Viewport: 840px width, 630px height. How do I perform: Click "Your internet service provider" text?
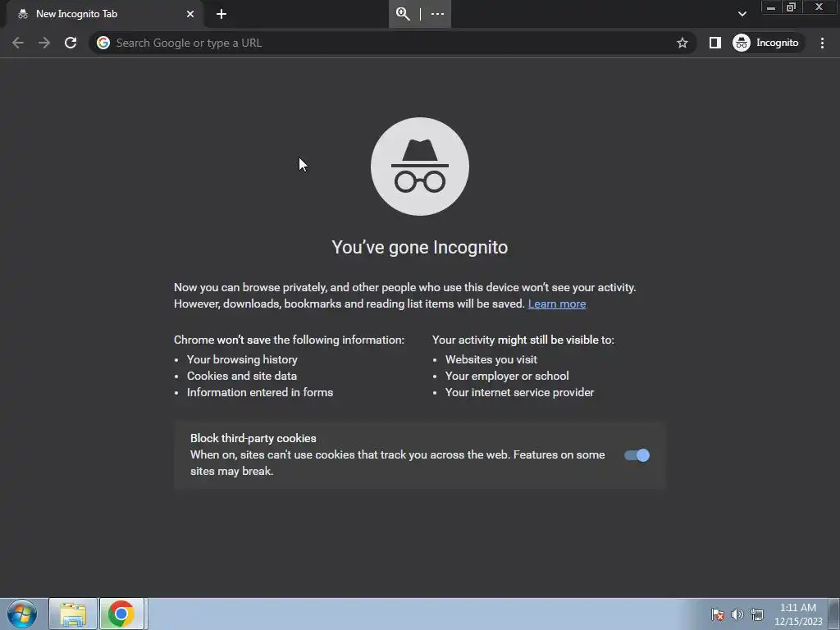[x=519, y=393]
